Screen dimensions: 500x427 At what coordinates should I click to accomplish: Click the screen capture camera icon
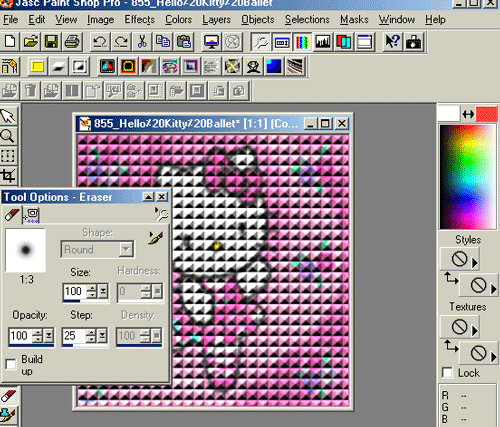coord(413,42)
